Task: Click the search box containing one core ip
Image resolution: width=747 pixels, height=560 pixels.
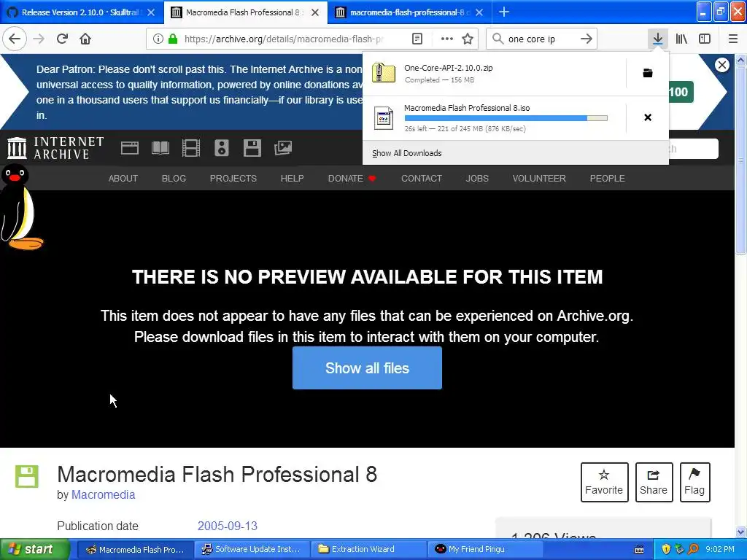Action: (x=541, y=39)
